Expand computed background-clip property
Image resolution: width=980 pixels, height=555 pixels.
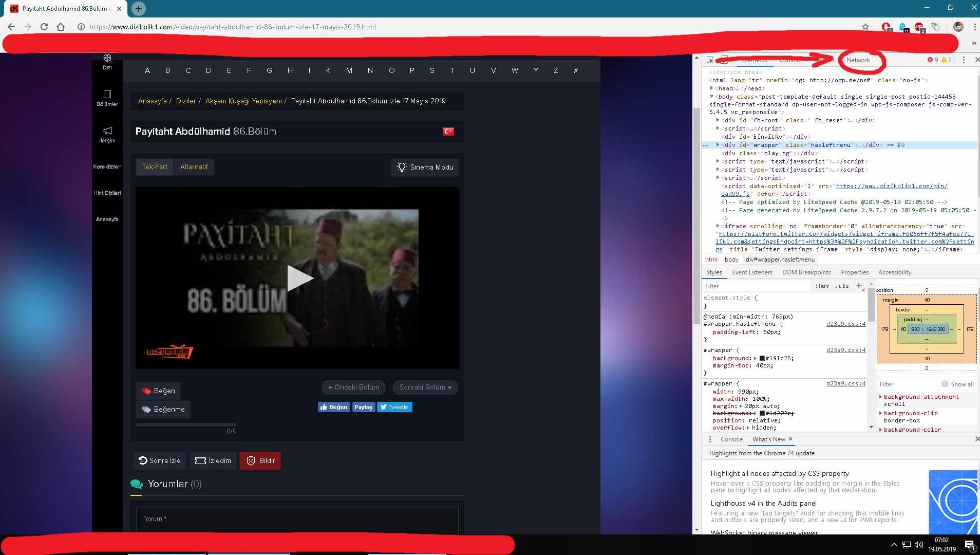point(880,413)
